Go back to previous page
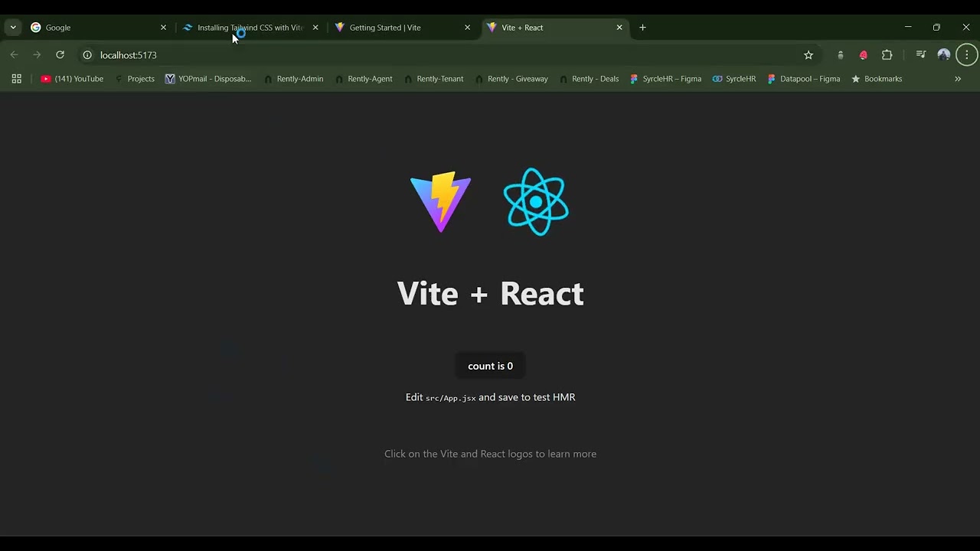This screenshot has width=980, height=551. coord(14,55)
